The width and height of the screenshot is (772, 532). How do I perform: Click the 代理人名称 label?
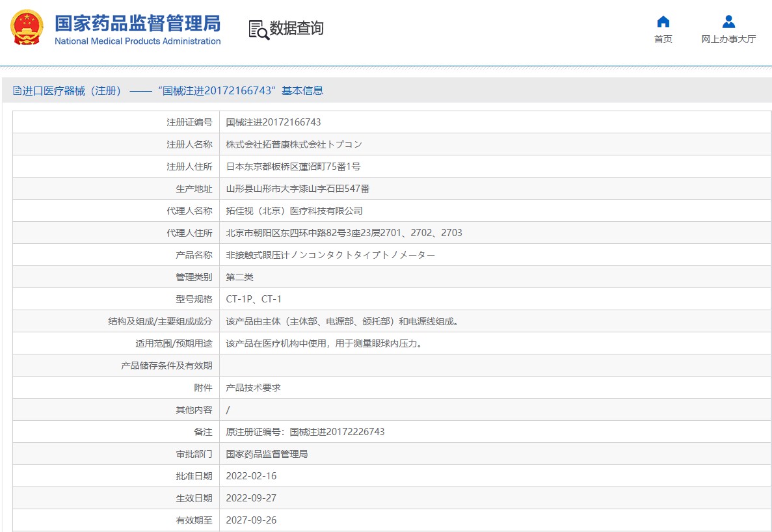[189, 211]
